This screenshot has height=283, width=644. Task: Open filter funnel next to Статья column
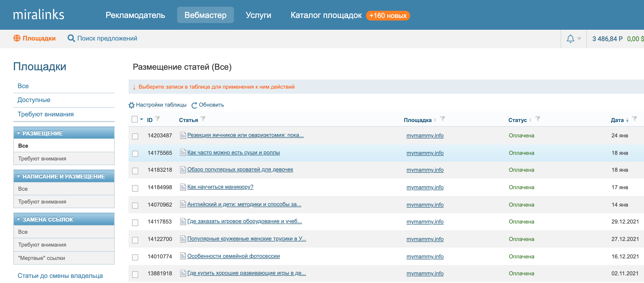203,119
